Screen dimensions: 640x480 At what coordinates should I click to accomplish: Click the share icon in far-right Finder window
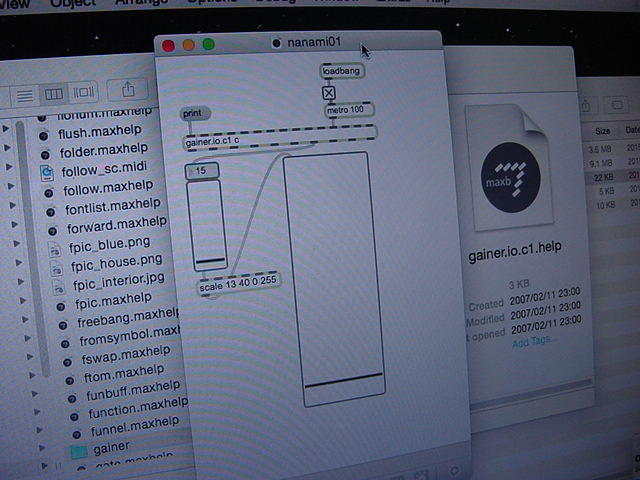586,106
